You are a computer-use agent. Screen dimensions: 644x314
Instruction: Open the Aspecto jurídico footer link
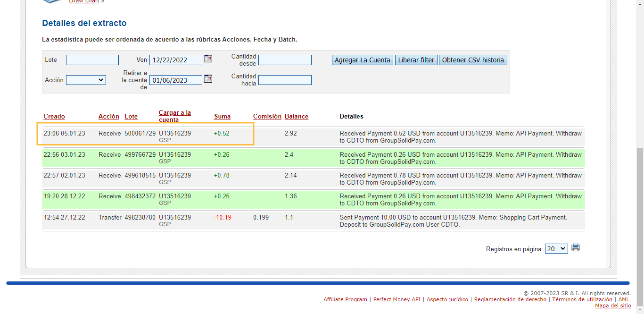(447, 299)
